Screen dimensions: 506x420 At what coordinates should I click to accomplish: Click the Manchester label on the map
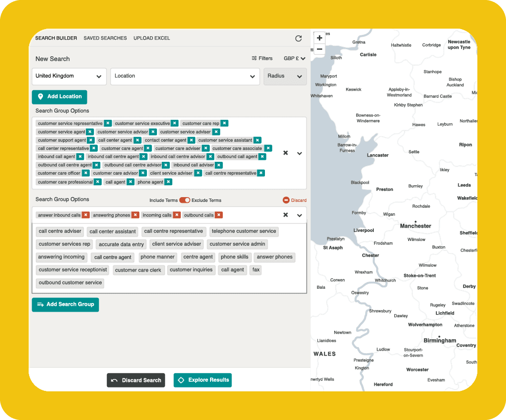pos(416,226)
